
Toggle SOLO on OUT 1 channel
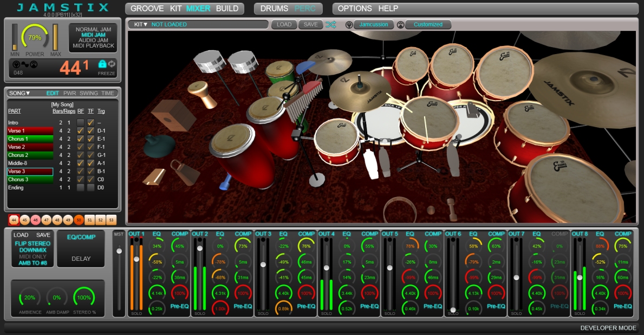(x=137, y=314)
